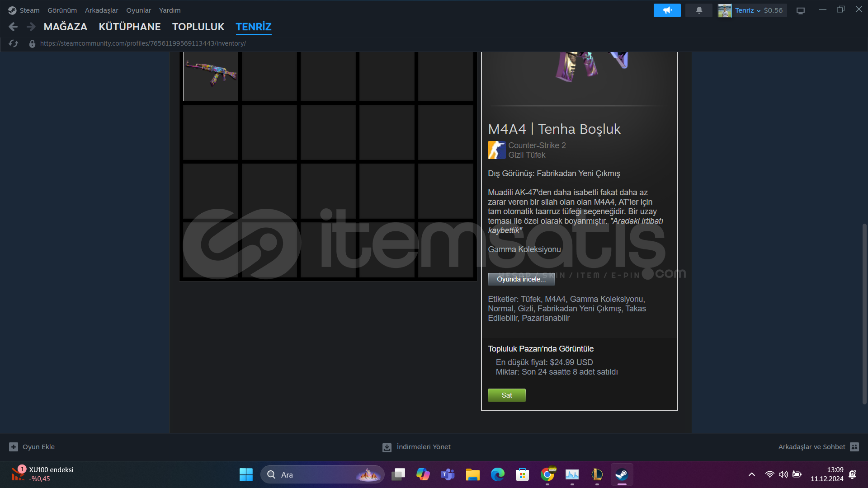Select the AK-47 inventory item thumbnail
This screenshot has width=868, height=488.
point(210,75)
